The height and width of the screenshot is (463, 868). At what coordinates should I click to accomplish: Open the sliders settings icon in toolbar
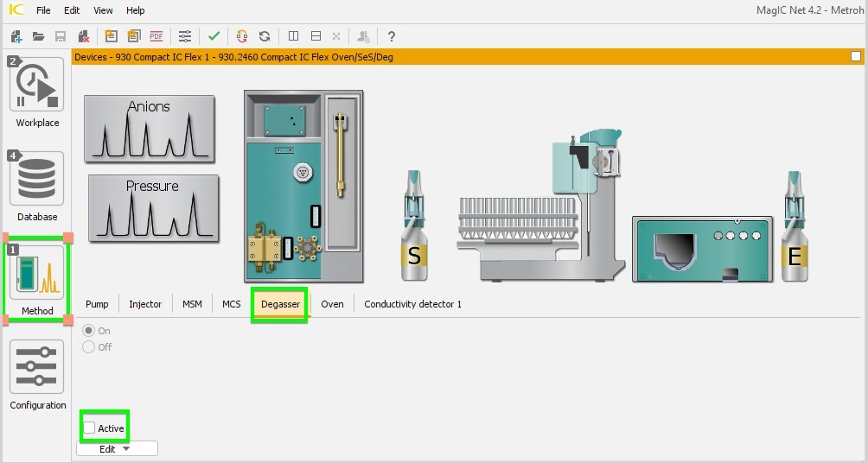point(185,36)
